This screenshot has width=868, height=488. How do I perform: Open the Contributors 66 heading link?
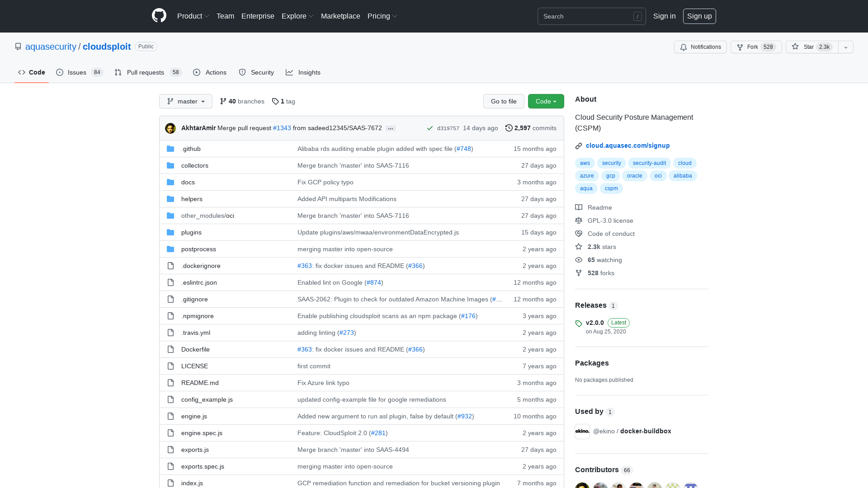pyautogui.click(x=604, y=470)
